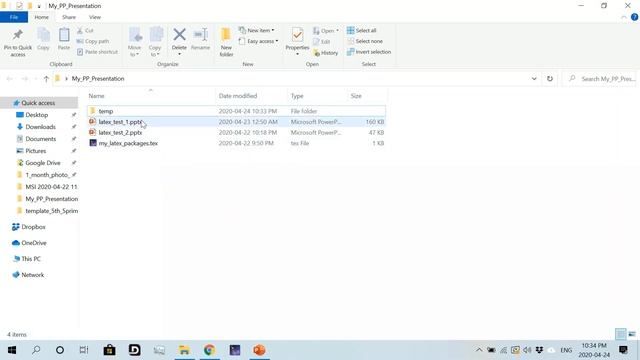Open Explorer Help question mark icon
This screenshot has width=640, height=360.
tap(634, 17)
